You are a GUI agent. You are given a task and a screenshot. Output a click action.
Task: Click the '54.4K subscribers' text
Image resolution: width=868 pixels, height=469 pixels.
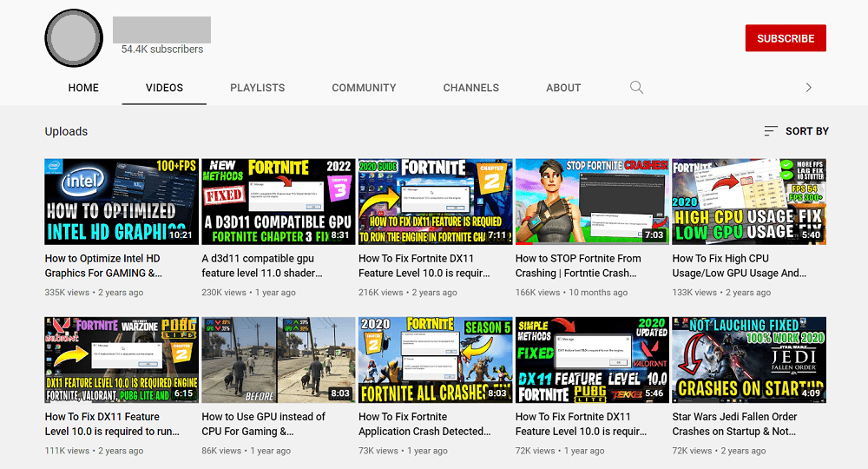[162, 50]
